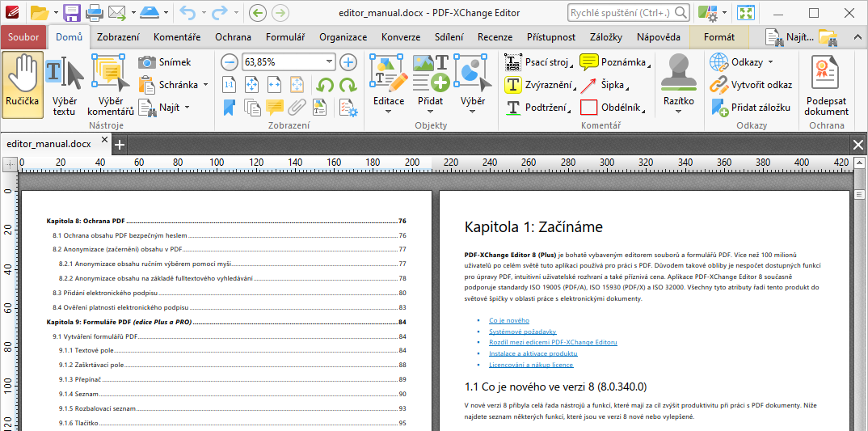The height and width of the screenshot is (431, 868).
Task: Print the document
Action: 95,12
